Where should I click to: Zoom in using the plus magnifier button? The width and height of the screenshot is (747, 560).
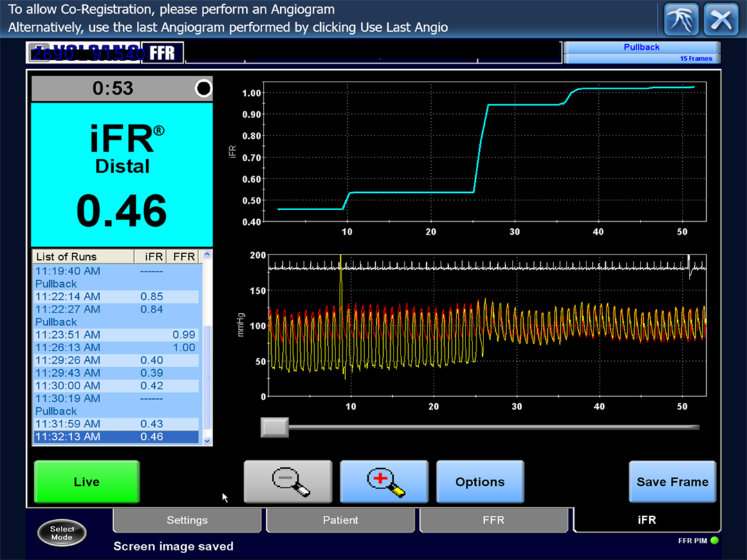click(385, 481)
